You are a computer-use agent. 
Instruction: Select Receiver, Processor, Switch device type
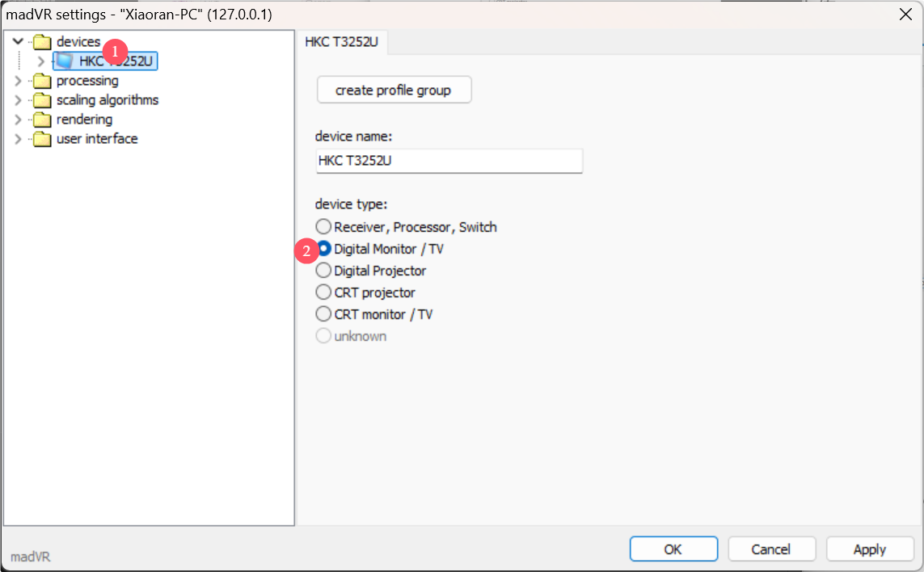(323, 227)
